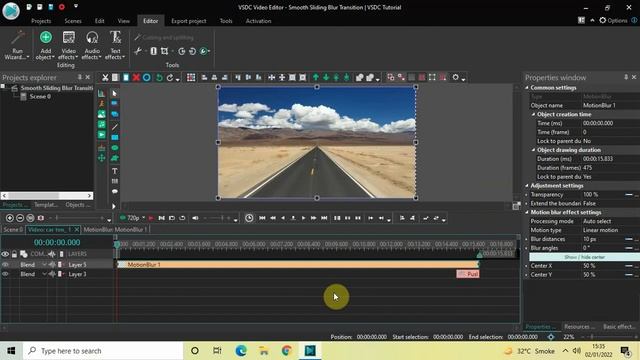The image size is (640, 360).
Task: Toggle audio waveform icon on Layer 3
Action: click(x=52, y=274)
